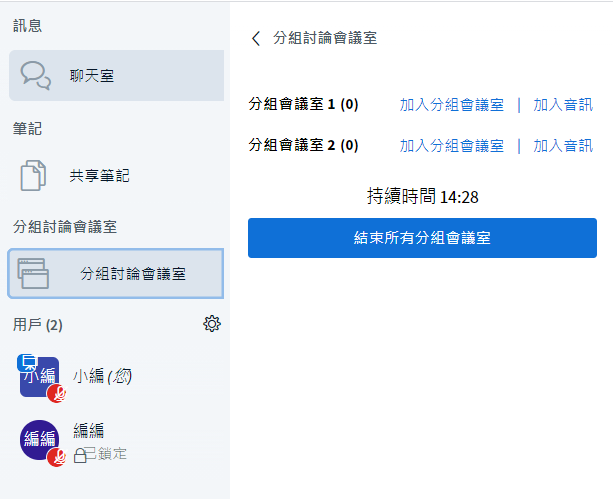Click the muted microphone badge on 小編
This screenshot has width=613, height=499.
pos(57,393)
